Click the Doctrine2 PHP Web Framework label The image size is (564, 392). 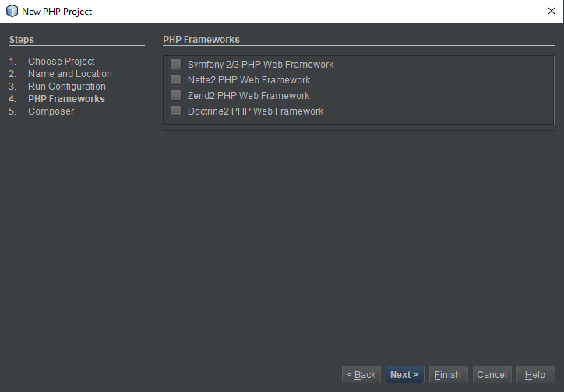256,111
